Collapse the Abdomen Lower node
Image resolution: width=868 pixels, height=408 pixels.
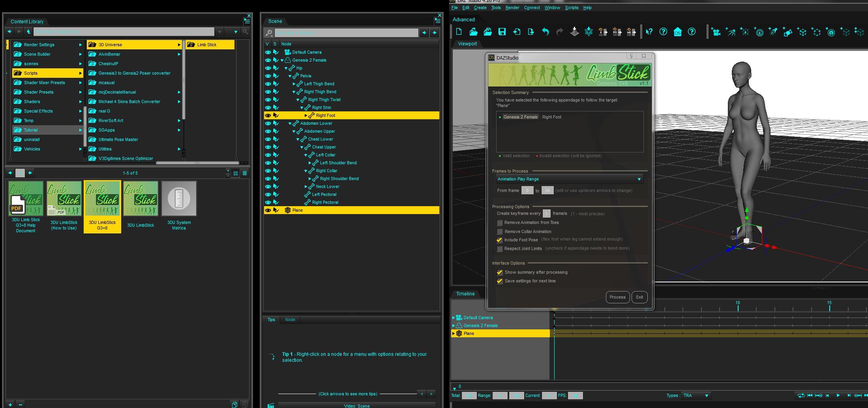point(290,124)
